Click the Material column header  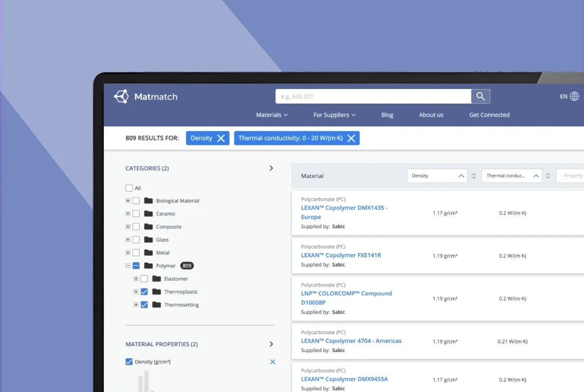coord(312,176)
